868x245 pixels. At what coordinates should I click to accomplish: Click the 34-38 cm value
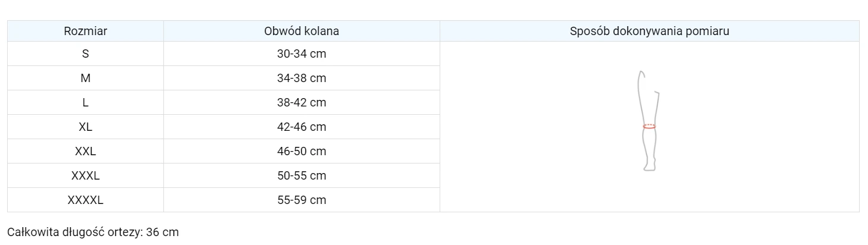[302, 78]
